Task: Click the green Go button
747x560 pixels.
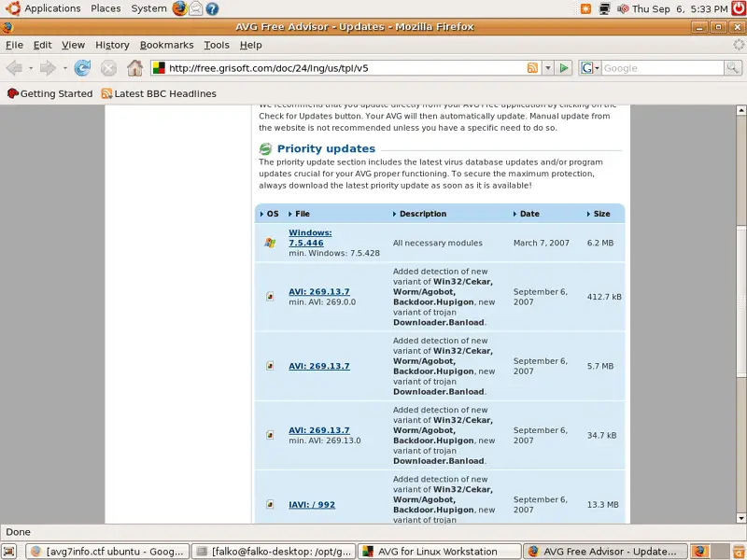Action: point(564,68)
